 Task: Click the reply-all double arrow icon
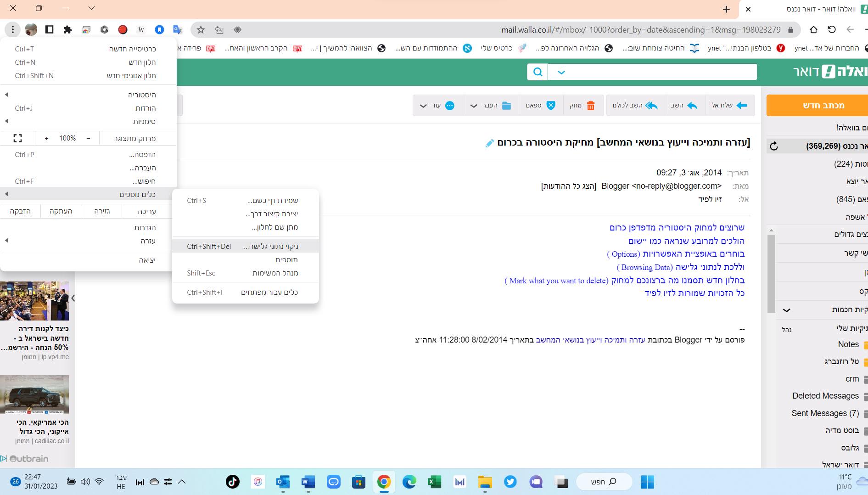point(651,106)
